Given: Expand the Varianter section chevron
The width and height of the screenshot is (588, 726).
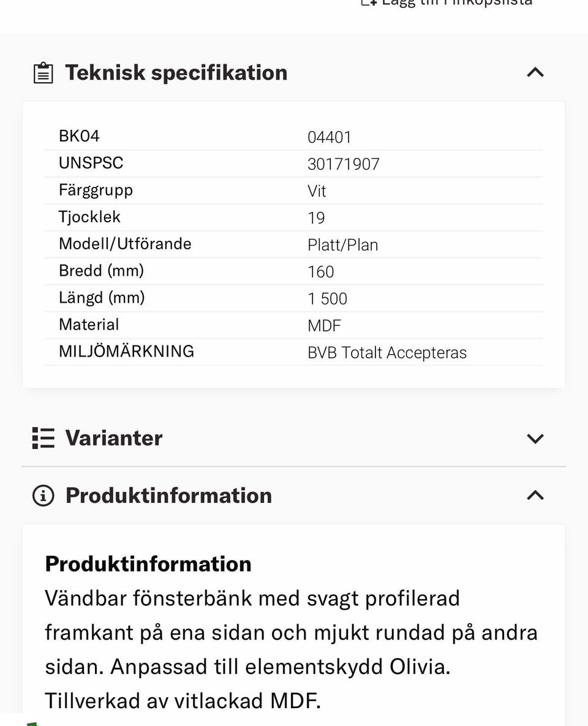Looking at the screenshot, I should pos(535,439).
